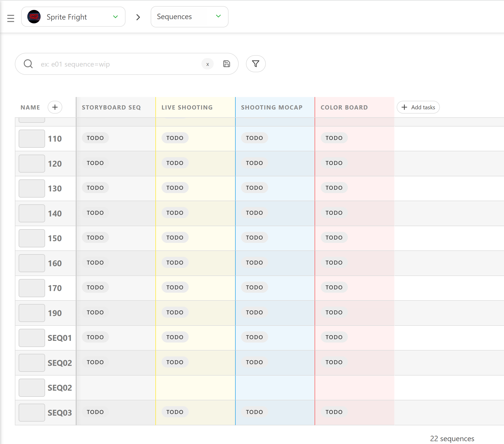Select the TODO status on sequence 110 Storyboard Seq
The height and width of the screenshot is (444, 504).
click(95, 138)
